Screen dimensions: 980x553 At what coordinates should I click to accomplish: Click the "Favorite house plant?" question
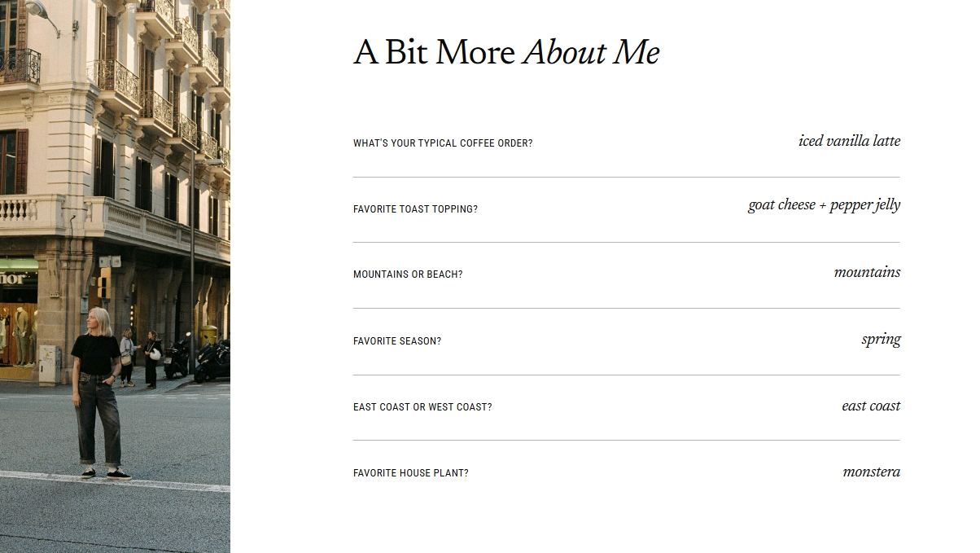point(411,473)
